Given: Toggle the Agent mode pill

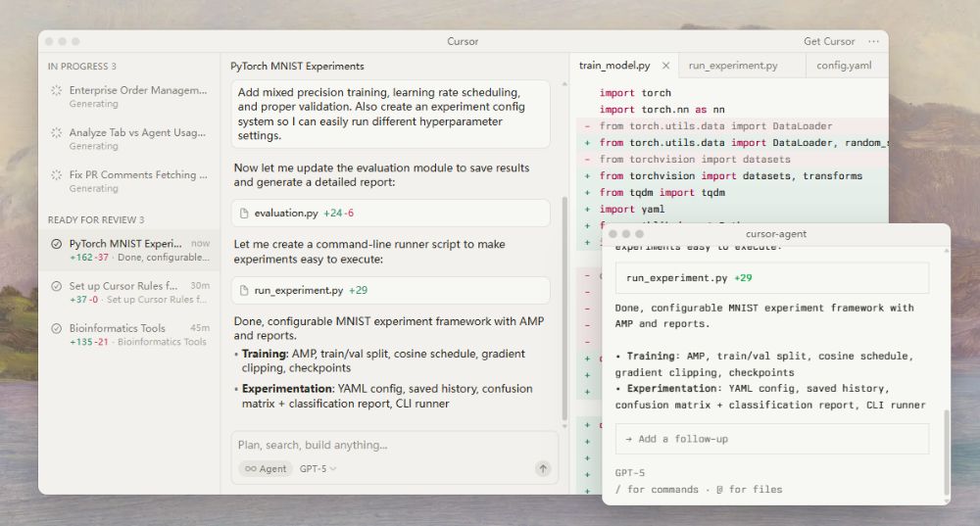Looking at the screenshot, I should point(266,469).
